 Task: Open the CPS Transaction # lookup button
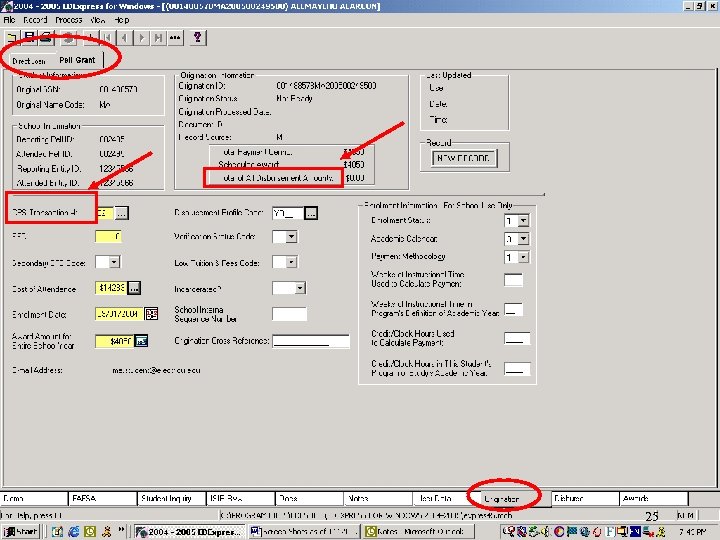pyautogui.click(x=121, y=213)
